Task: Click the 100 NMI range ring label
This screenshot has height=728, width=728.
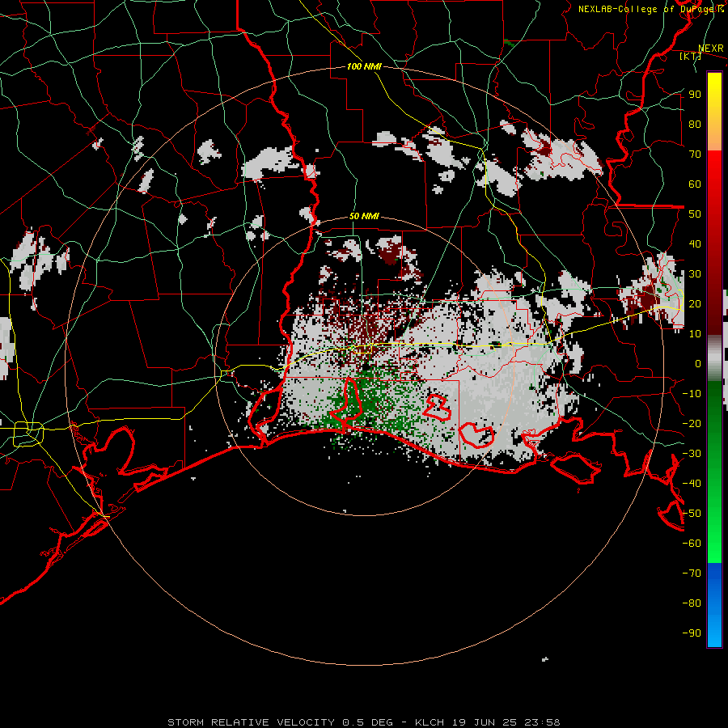Action: pyautogui.click(x=364, y=66)
